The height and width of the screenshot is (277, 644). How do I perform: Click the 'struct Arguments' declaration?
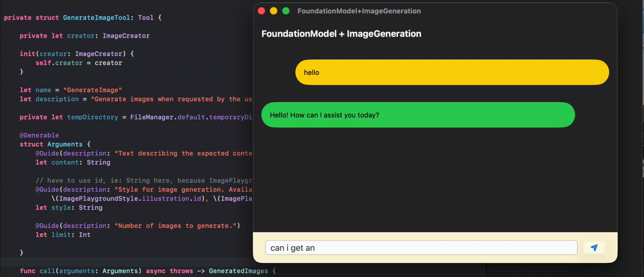(x=55, y=144)
